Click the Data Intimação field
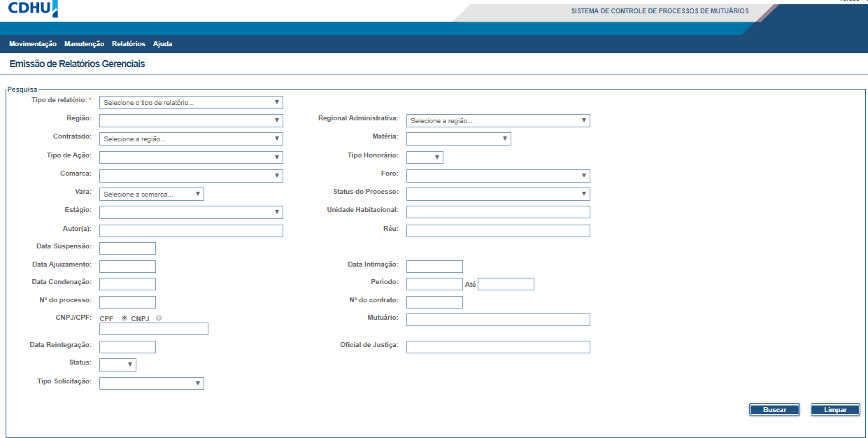The image size is (868, 438). click(434, 267)
